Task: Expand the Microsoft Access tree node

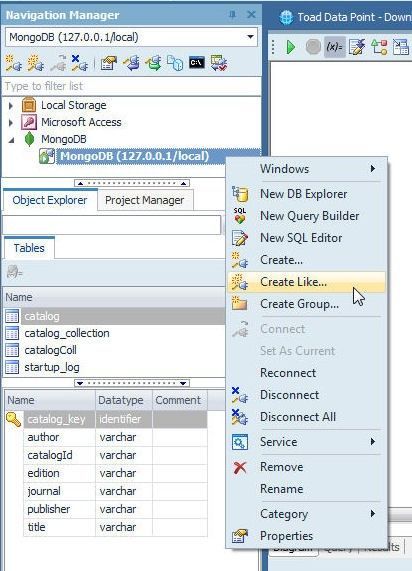Action: 11,123
